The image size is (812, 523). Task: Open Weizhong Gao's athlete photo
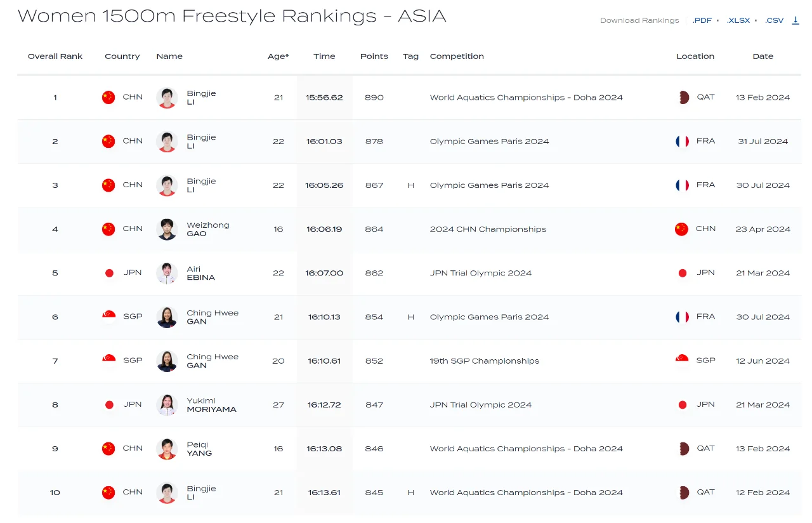coord(167,229)
